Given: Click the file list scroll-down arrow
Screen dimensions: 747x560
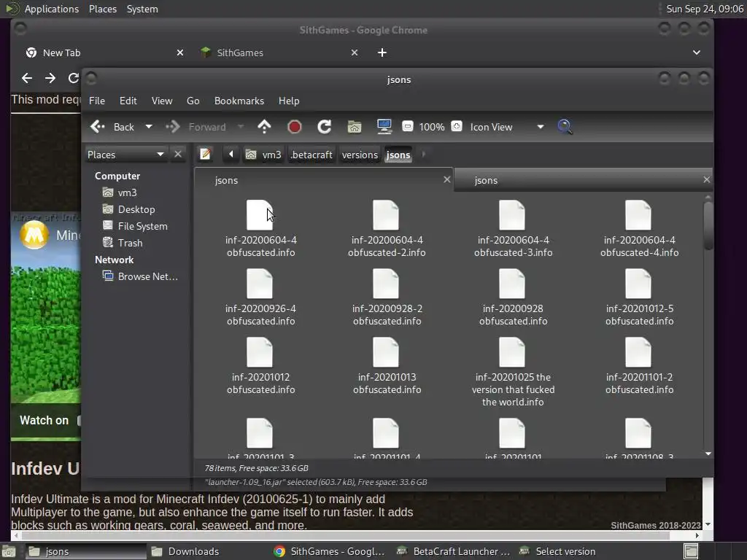Looking at the screenshot, I should coord(708,454).
